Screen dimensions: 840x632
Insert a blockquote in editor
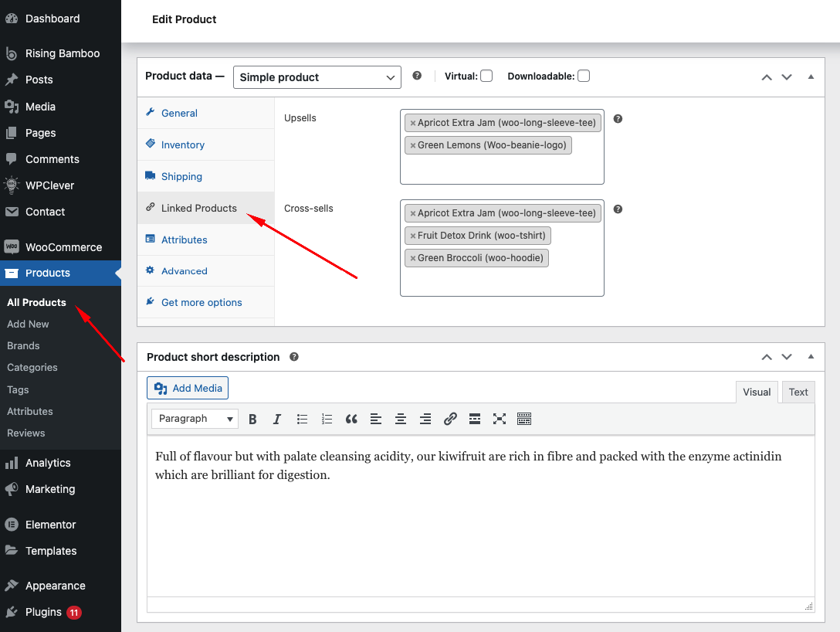point(351,419)
